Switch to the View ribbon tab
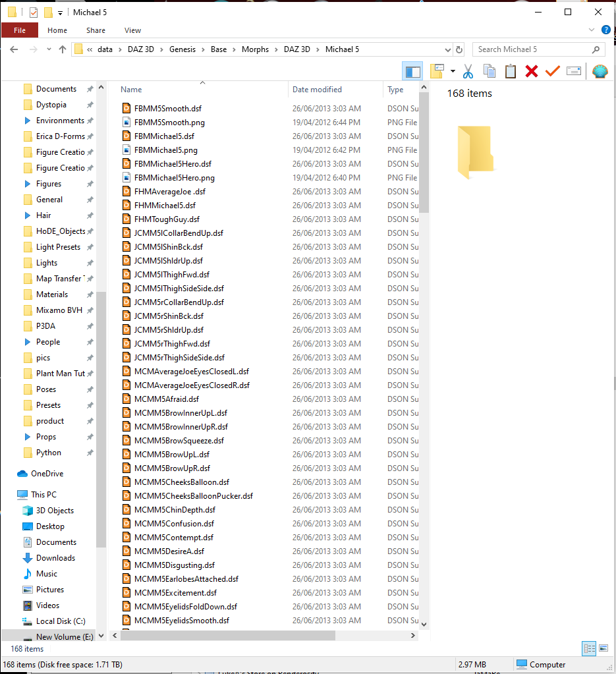Screen dimensions: 616x674 [132, 30]
